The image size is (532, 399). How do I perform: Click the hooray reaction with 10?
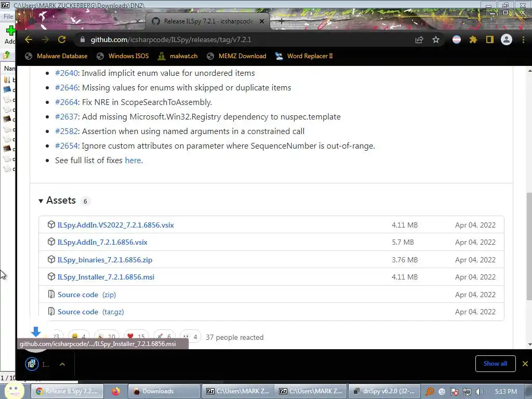107,337
